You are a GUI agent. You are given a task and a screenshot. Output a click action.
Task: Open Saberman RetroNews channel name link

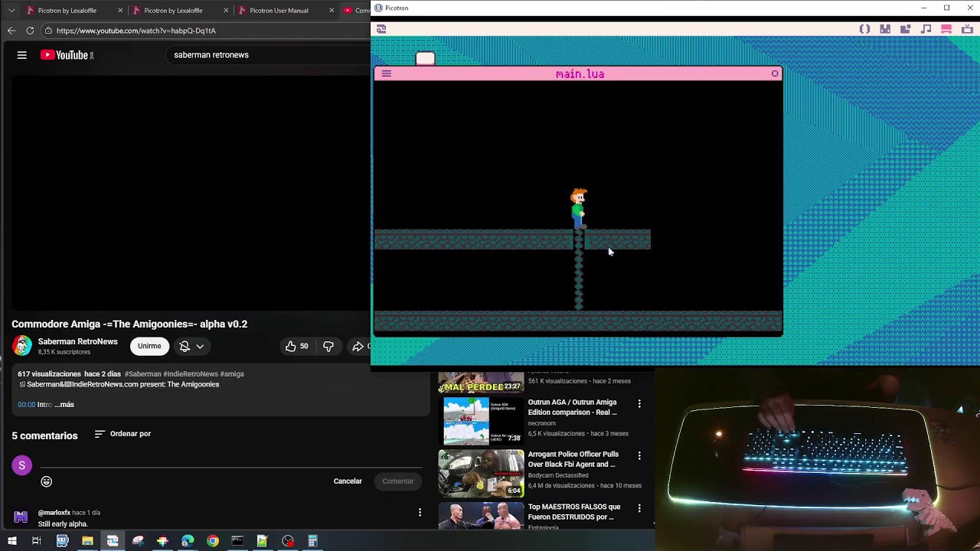pyautogui.click(x=77, y=341)
